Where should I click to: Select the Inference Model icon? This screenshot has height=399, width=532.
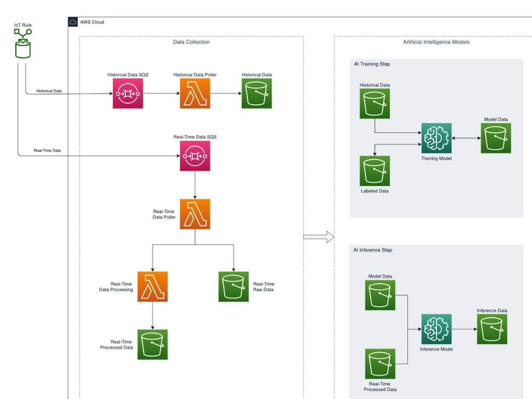pos(436,329)
